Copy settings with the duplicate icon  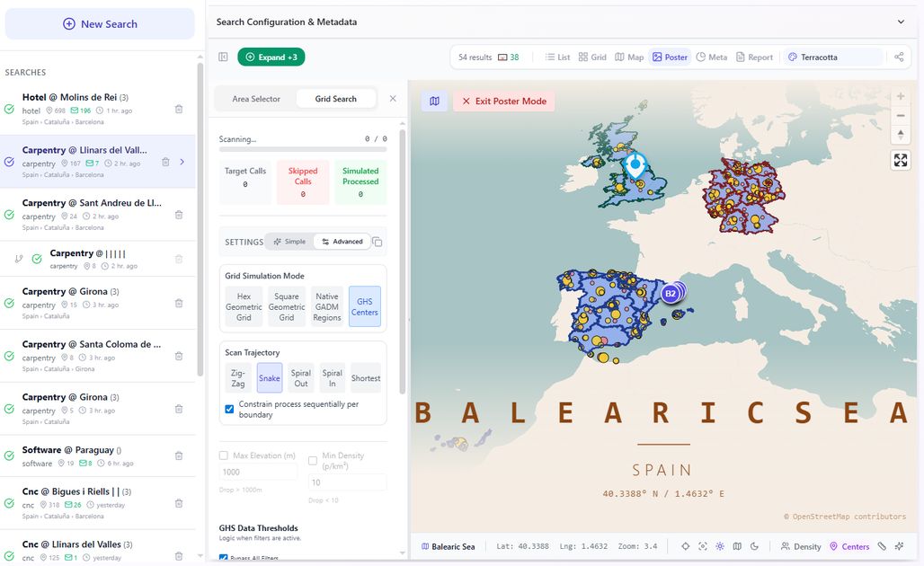coord(378,242)
